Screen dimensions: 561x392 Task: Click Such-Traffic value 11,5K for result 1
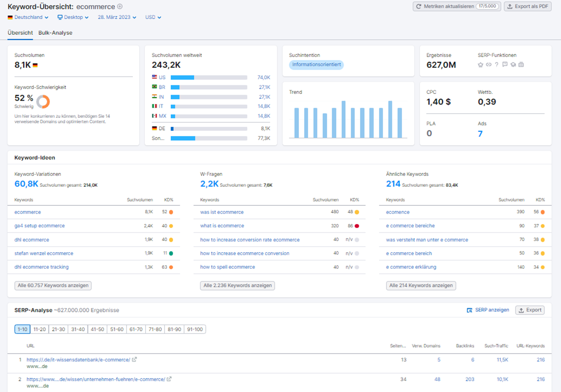pos(502,360)
